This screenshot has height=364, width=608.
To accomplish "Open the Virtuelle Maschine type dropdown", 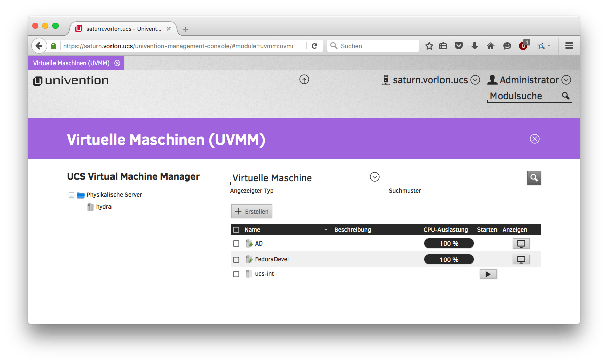I will [374, 177].
